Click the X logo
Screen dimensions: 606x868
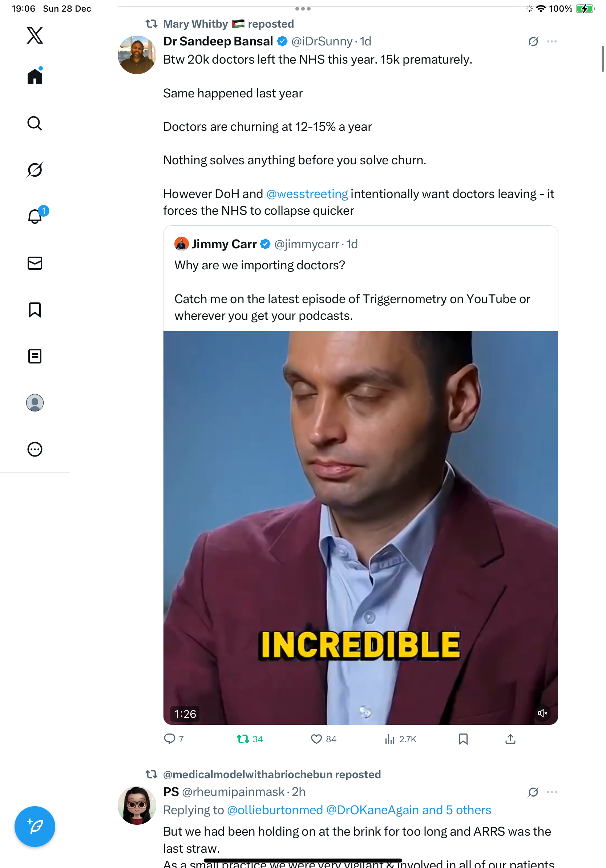[x=35, y=36]
